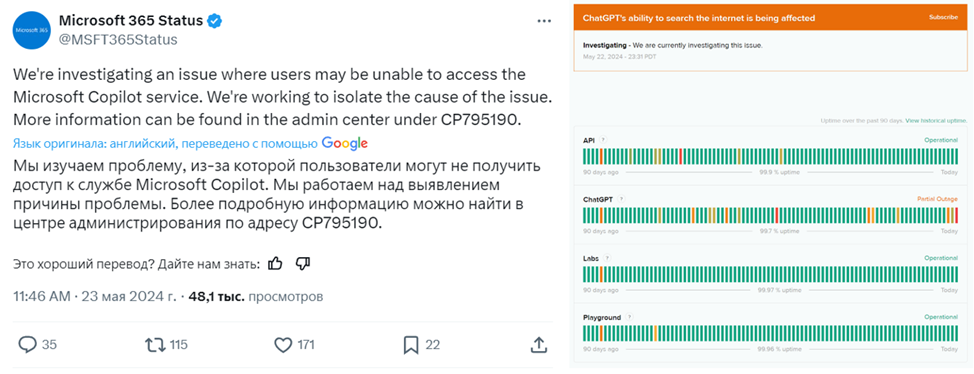This screenshot has width=974, height=374.
Task: Click the tweet timestamp 11:46 AM
Action: click(x=42, y=297)
